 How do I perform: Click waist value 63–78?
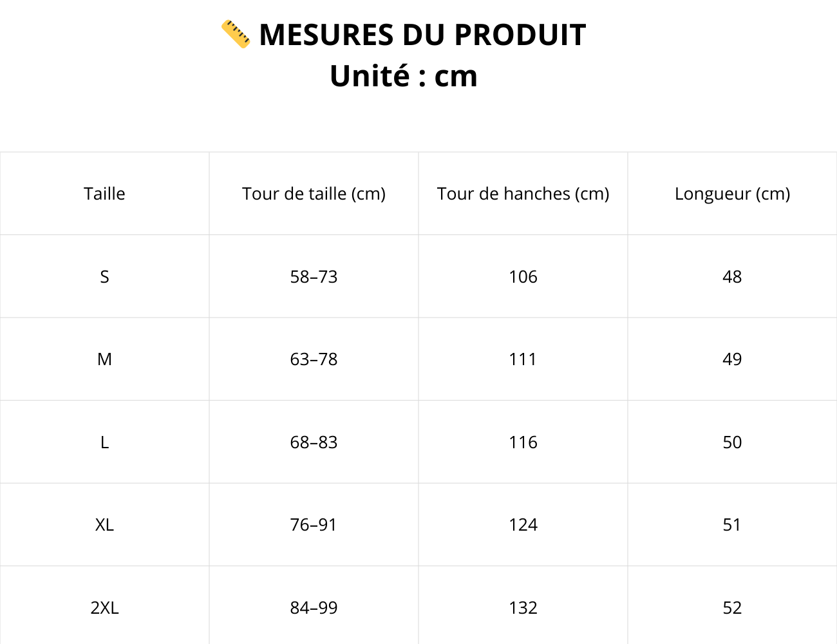[x=314, y=359]
